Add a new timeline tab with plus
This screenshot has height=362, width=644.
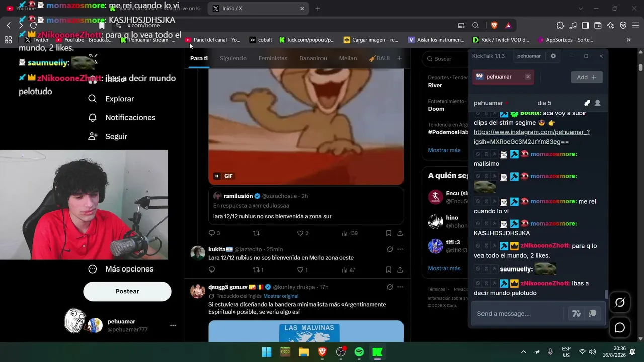point(400,58)
